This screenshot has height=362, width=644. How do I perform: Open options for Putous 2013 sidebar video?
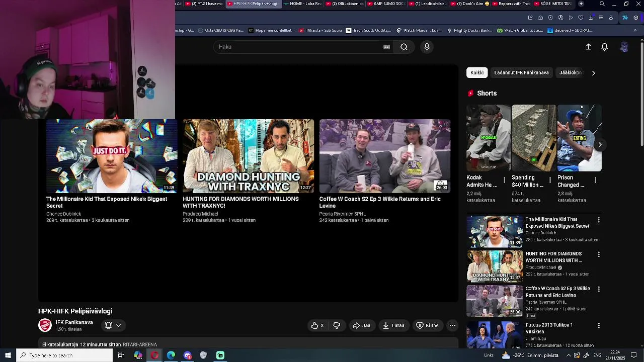pos(599,326)
